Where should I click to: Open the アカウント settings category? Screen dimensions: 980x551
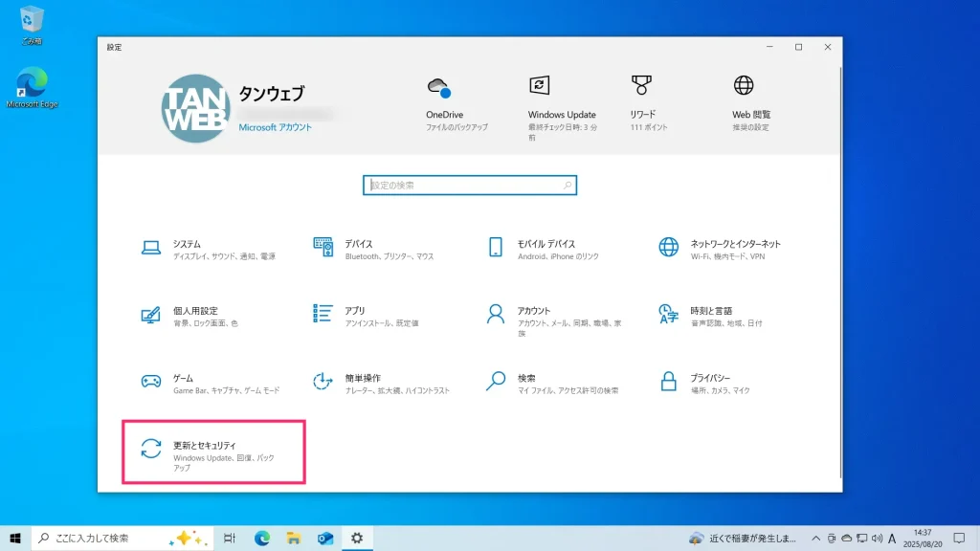pos(554,320)
